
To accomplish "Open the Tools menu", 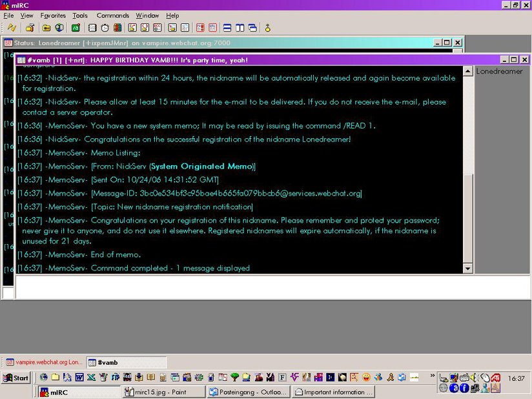I will (80, 15).
